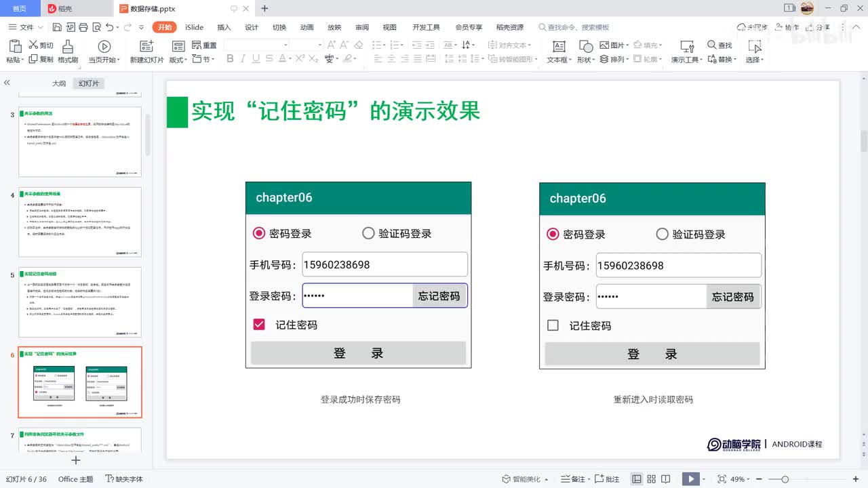Select slide 5 thumbnail in panel
Image resolution: width=868 pixels, height=488 pixels.
click(x=80, y=302)
